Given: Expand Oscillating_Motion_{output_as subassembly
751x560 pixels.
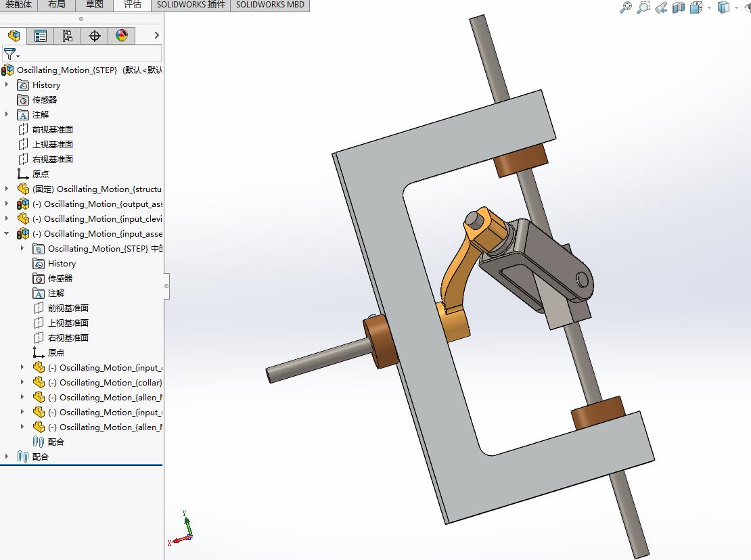Looking at the screenshot, I should coord(7,204).
